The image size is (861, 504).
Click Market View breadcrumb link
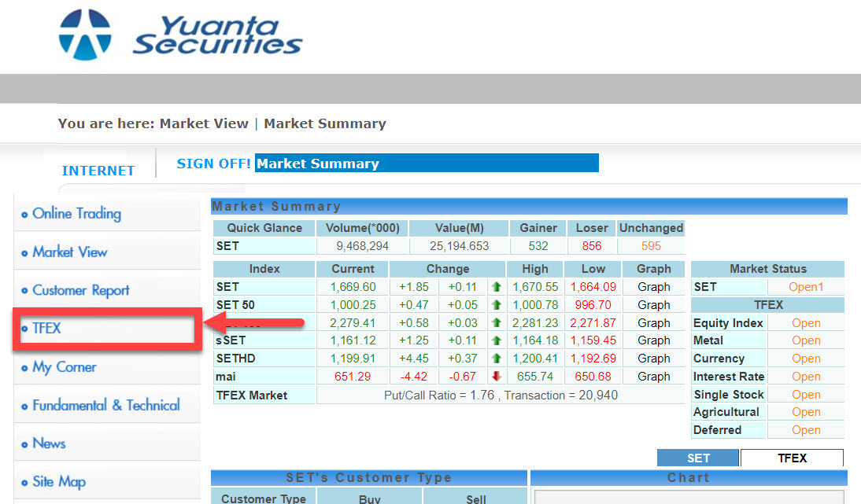[204, 123]
